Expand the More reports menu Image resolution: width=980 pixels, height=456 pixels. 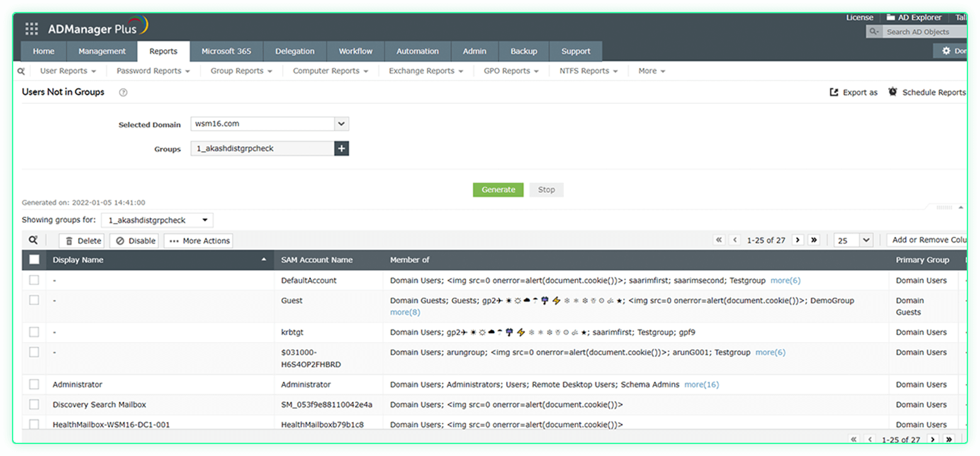point(651,71)
